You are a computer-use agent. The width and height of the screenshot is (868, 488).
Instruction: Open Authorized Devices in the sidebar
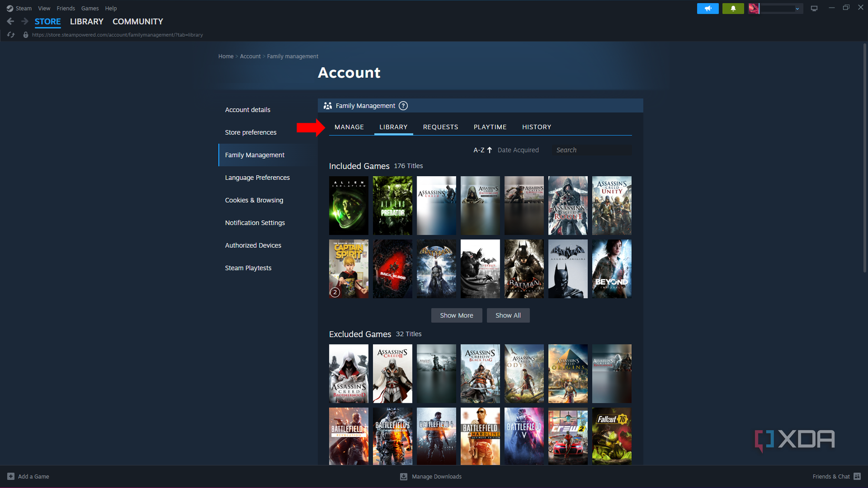coord(253,245)
